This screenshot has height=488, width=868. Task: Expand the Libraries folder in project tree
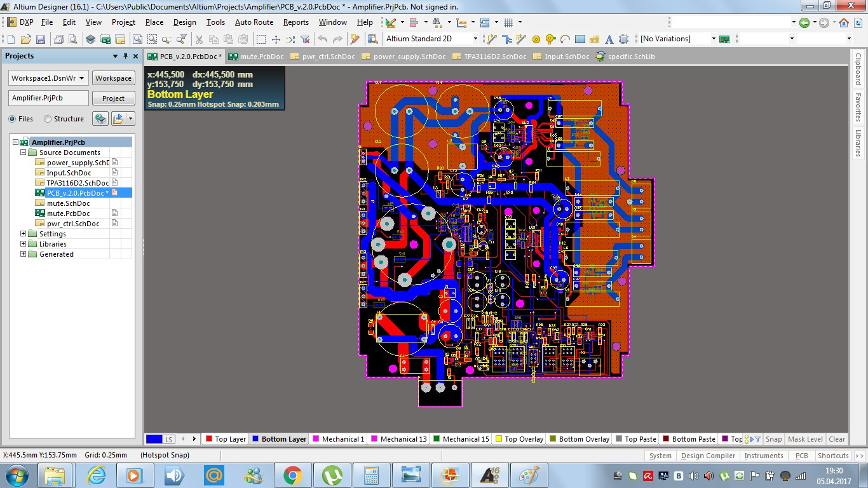pyautogui.click(x=24, y=244)
